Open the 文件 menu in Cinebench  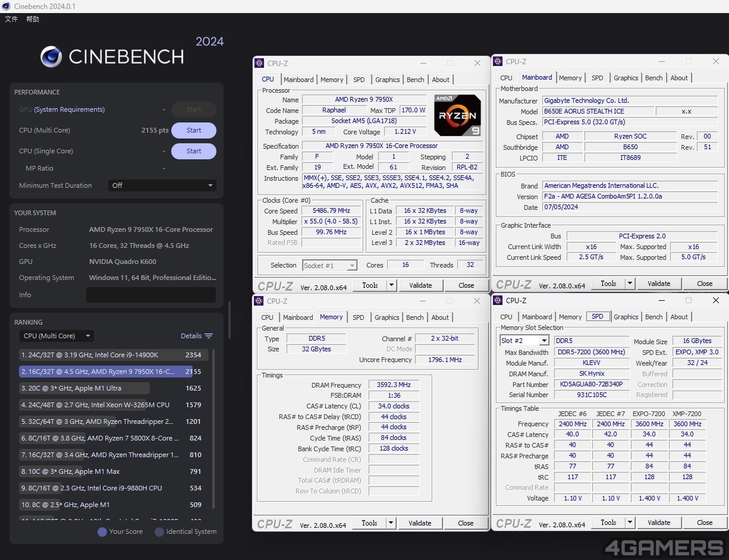click(11, 19)
